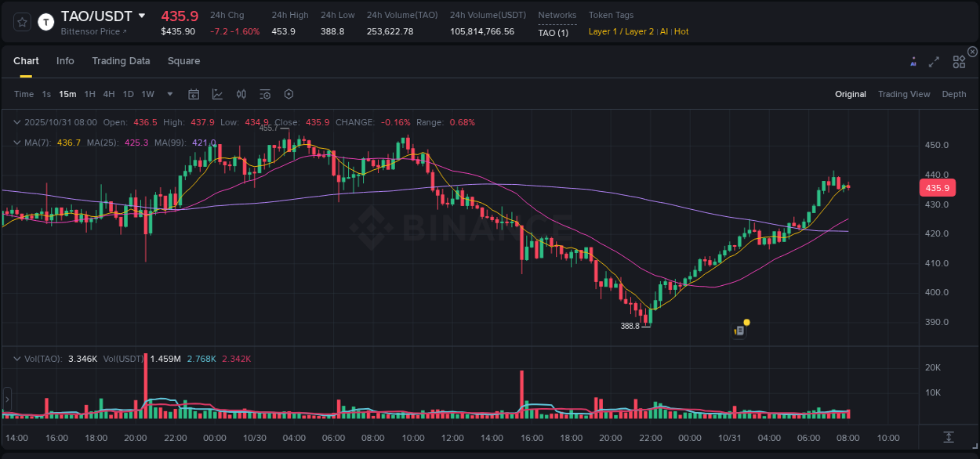The image size is (980, 459).
Task: Close the chart panel with the X button
Action: coord(972,51)
